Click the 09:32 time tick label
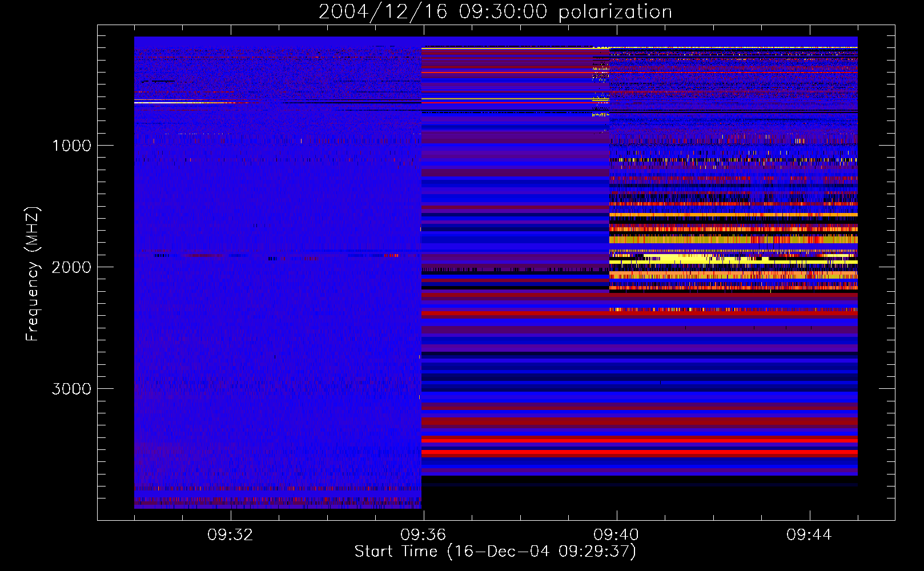 [x=230, y=535]
